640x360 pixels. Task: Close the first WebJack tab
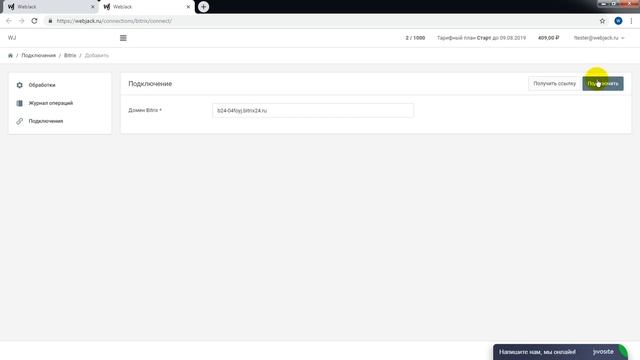(93, 7)
